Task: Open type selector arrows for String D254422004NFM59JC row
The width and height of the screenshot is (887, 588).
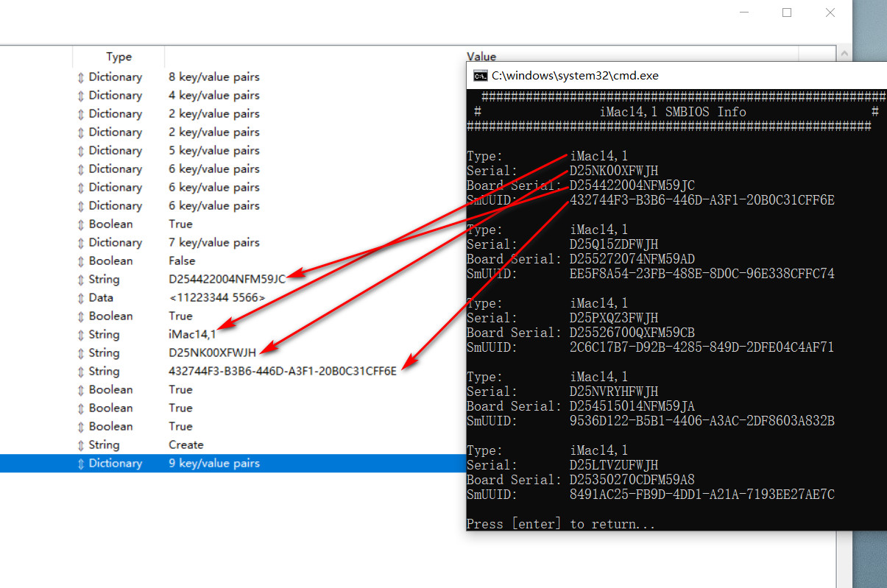Action: tap(81, 280)
